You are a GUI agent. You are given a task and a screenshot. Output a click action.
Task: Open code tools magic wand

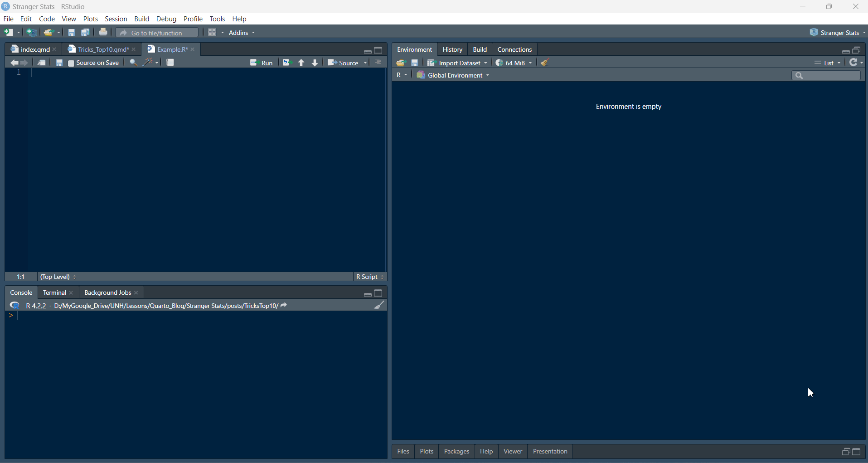pyautogui.click(x=148, y=63)
